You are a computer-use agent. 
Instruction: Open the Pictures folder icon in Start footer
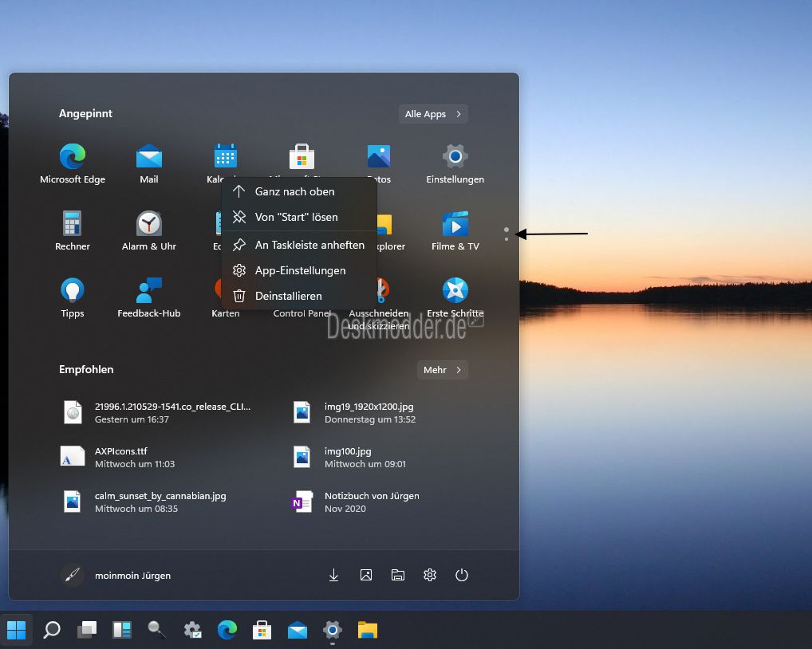(366, 575)
